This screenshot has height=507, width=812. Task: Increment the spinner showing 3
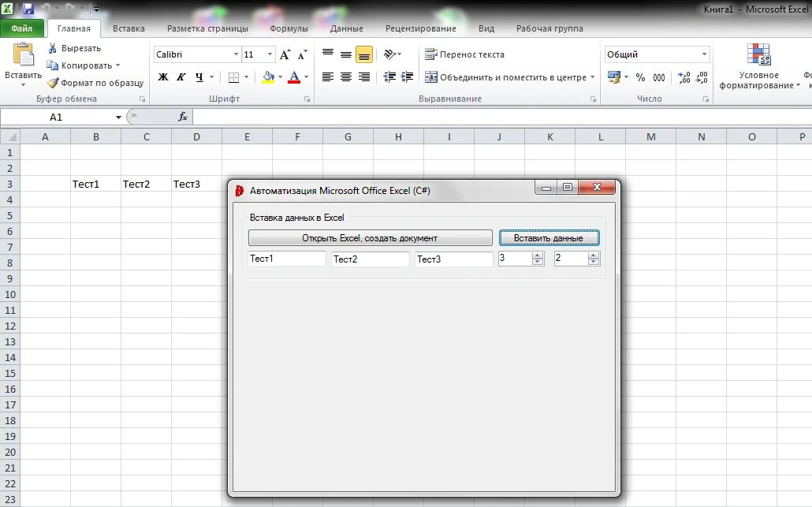(x=538, y=255)
